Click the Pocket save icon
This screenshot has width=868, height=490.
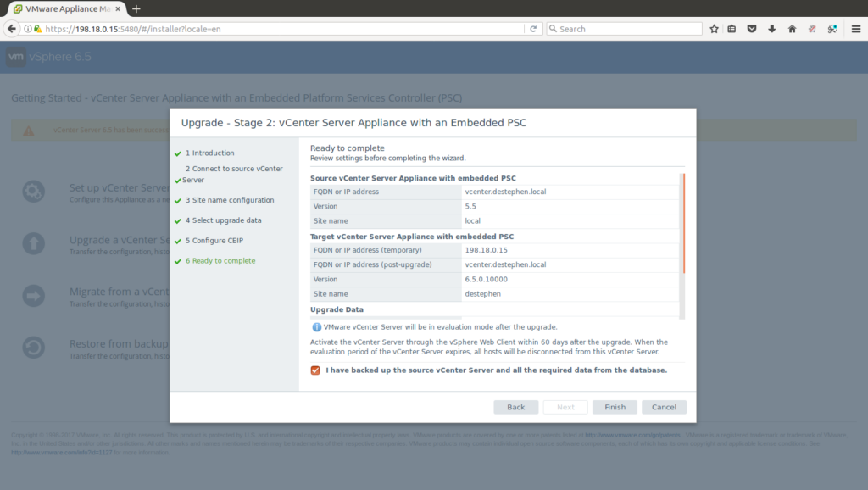pyautogui.click(x=752, y=29)
